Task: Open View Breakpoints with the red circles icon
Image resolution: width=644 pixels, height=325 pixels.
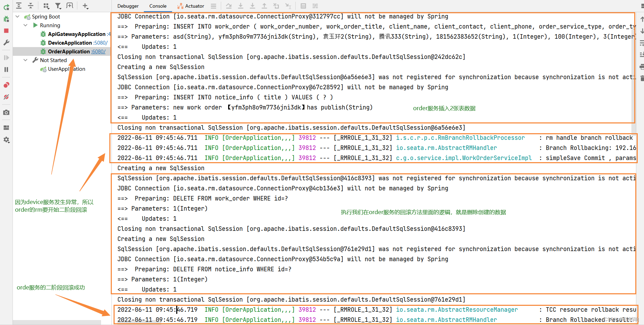Action: (6, 85)
